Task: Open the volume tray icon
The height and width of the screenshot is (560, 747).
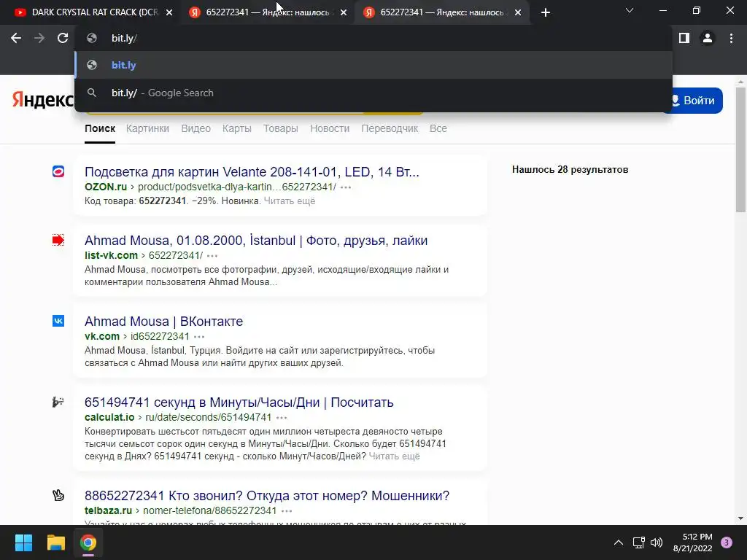Action: [x=657, y=542]
